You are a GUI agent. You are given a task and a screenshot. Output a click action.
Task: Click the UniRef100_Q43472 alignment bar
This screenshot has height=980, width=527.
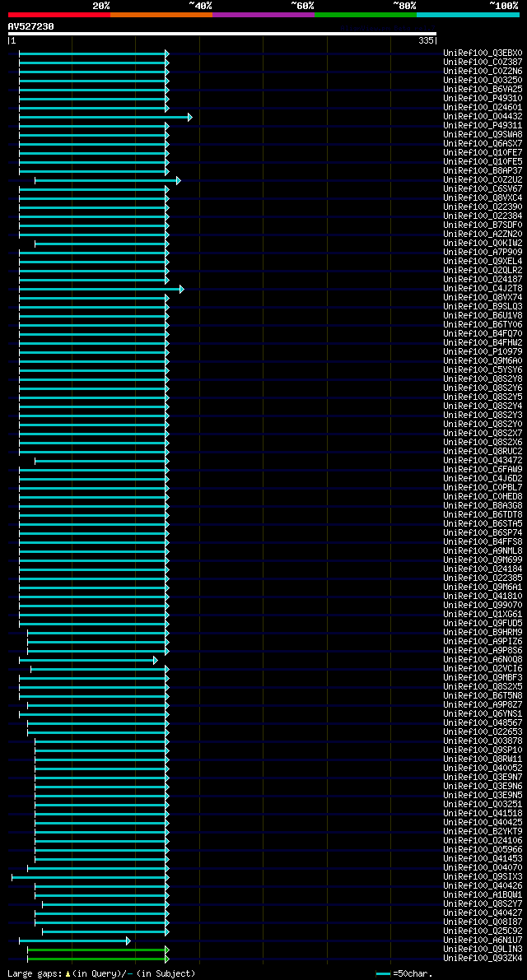tap(102, 462)
